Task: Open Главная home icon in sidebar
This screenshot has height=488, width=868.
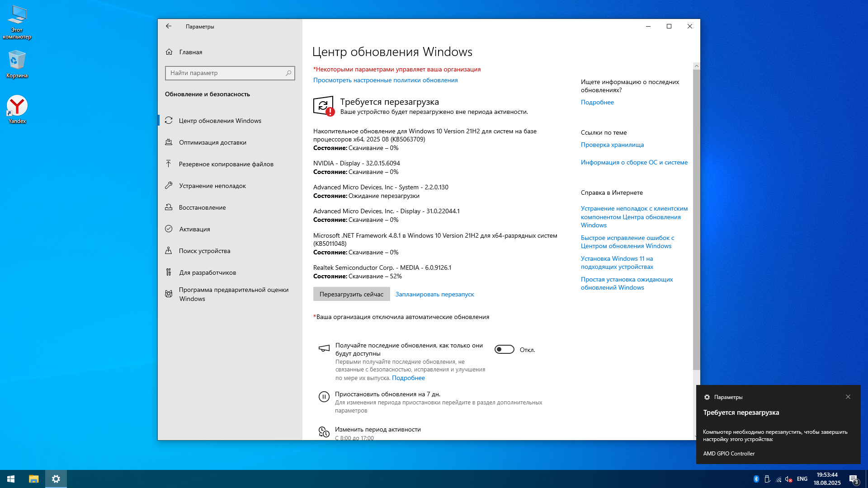Action: point(169,52)
